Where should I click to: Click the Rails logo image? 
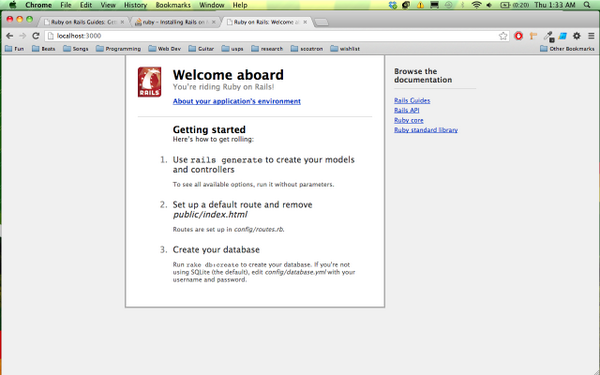[149, 82]
